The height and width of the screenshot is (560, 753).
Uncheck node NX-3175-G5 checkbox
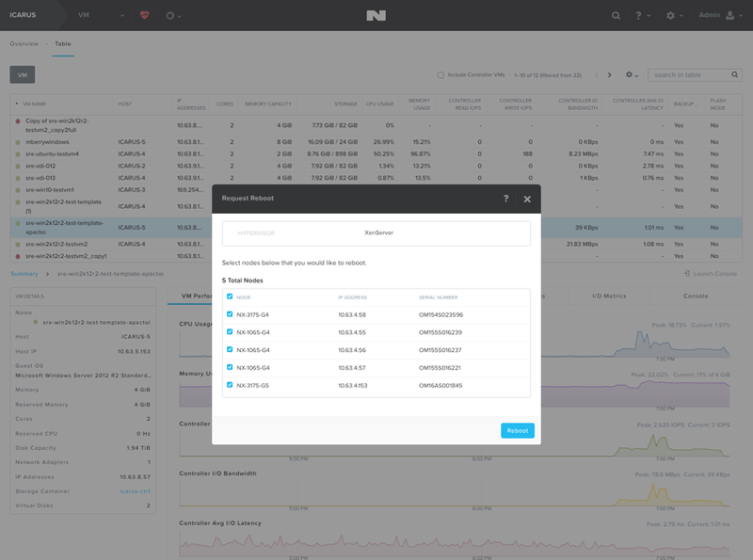point(230,385)
